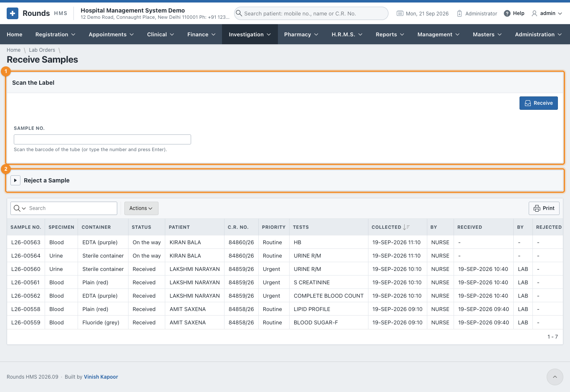Focus the Sample No. input field

click(x=102, y=139)
